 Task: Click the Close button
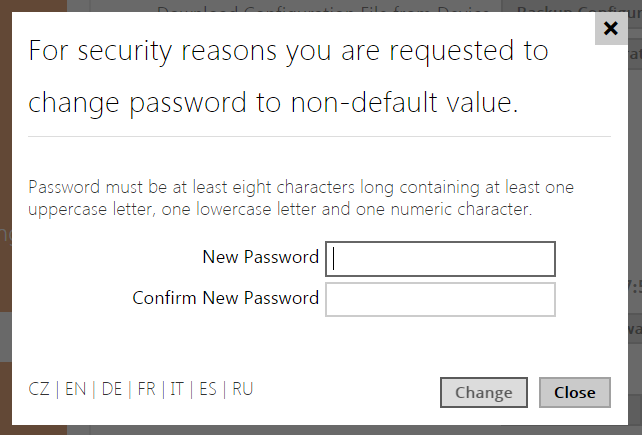pyautogui.click(x=574, y=393)
